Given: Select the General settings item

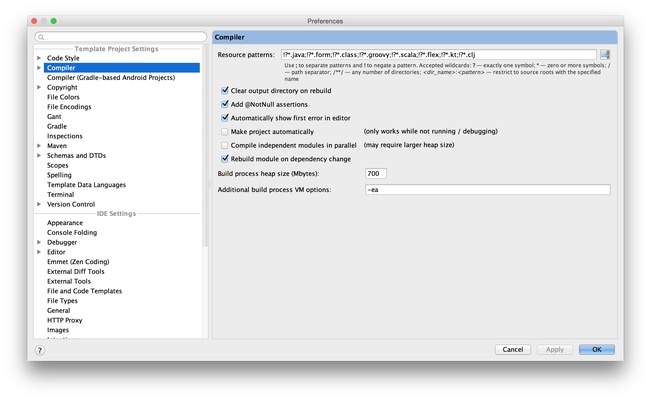Looking at the screenshot, I should 59,311.
